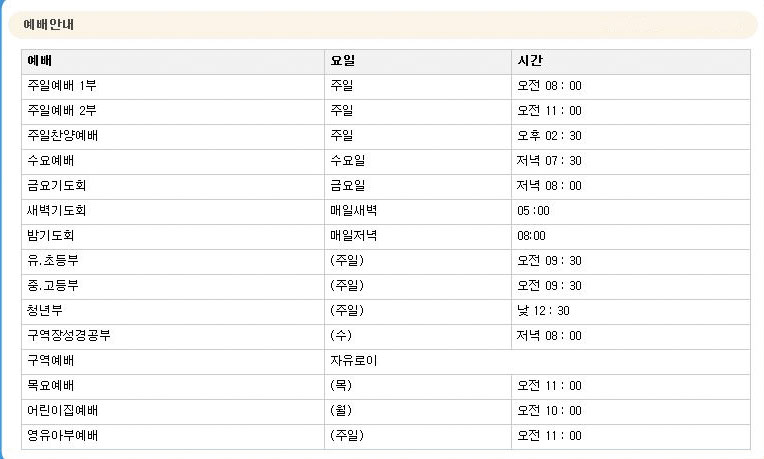This screenshot has height=459, width=764.
Task: Click the 수요예배 row label
Action: click(x=51, y=161)
